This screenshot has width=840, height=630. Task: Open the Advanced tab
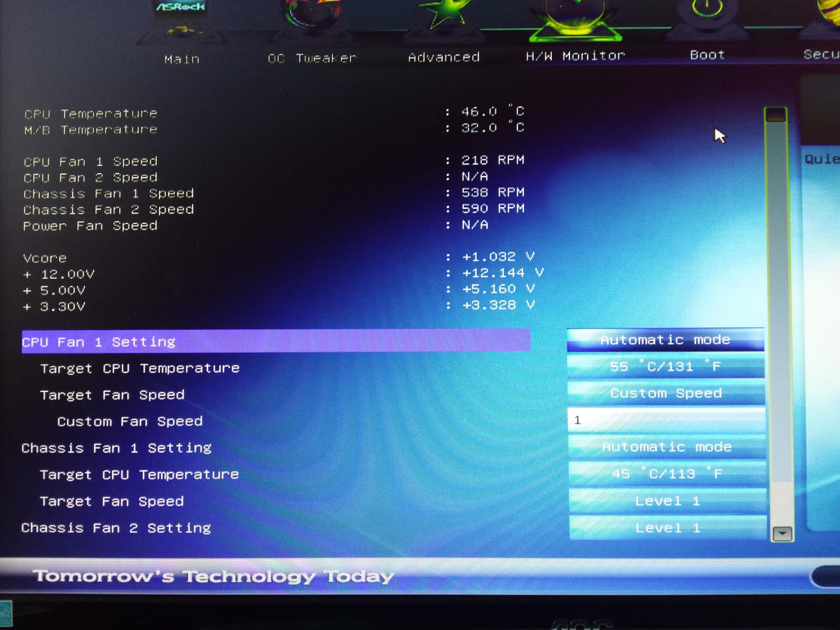(x=444, y=57)
